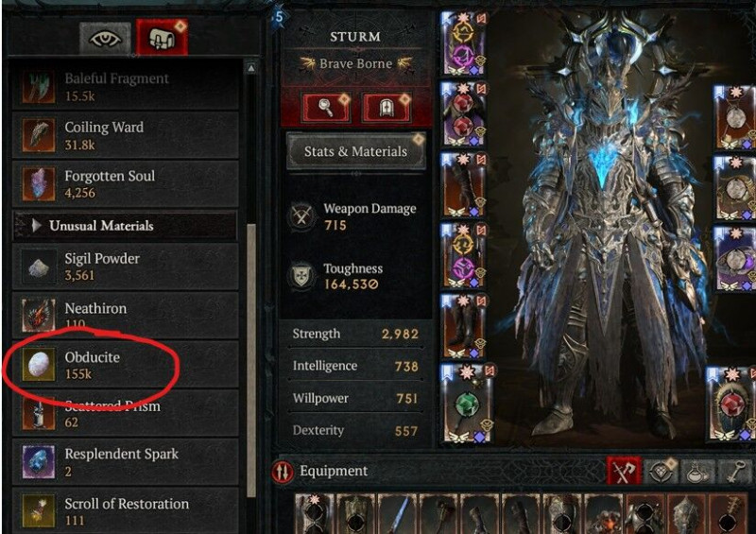The width and height of the screenshot is (756, 534).
Task: Open the consumables potion tab
Action: click(697, 471)
